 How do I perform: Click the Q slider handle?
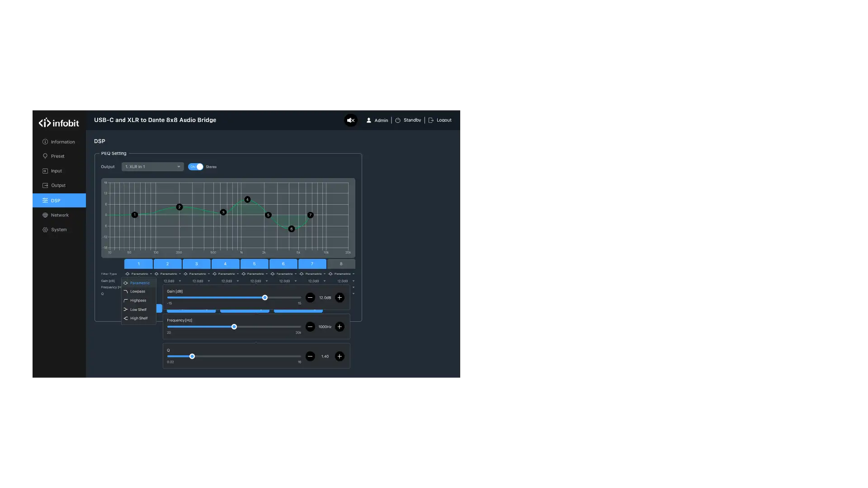[192, 357]
